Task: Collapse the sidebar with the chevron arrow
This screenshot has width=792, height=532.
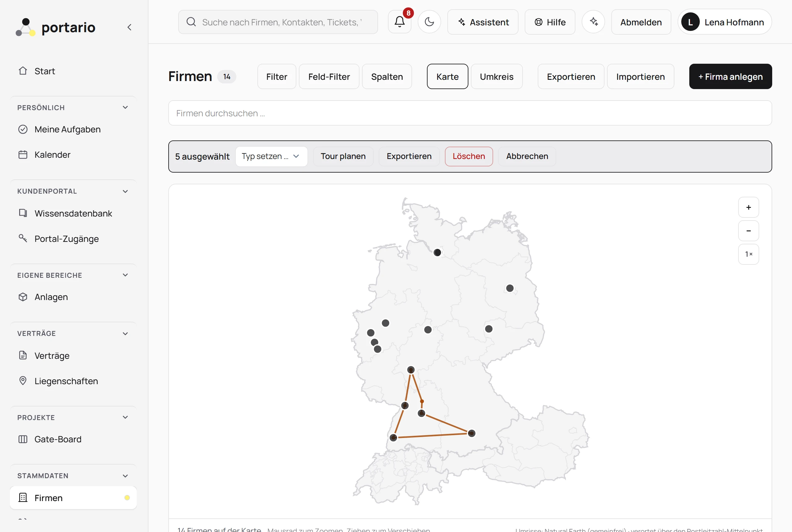Action: [x=129, y=27]
